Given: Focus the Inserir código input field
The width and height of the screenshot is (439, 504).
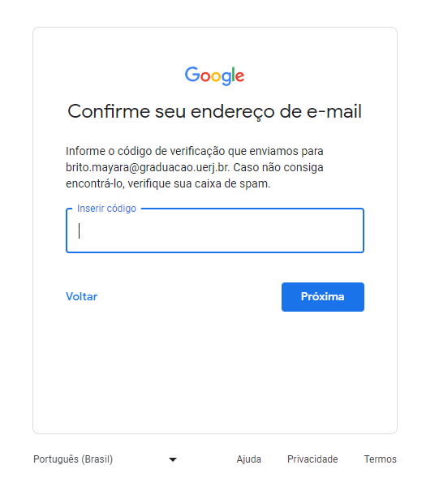Looking at the screenshot, I should click(x=215, y=230).
